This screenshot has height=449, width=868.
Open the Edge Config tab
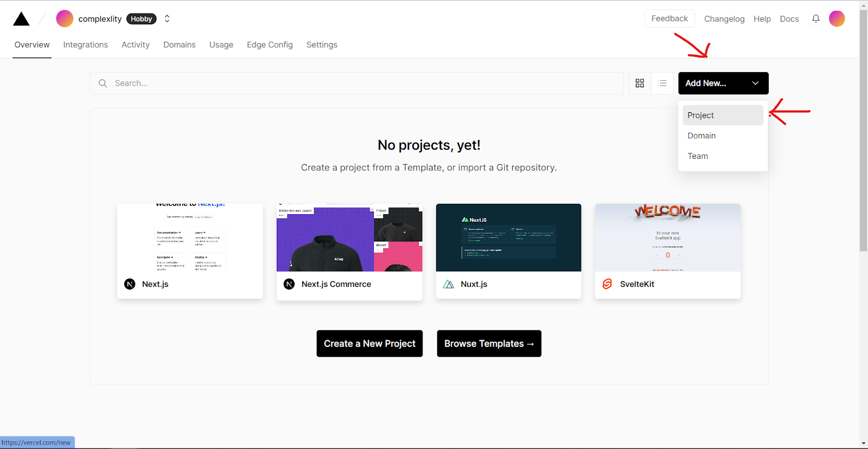pyautogui.click(x=270, y=44)
